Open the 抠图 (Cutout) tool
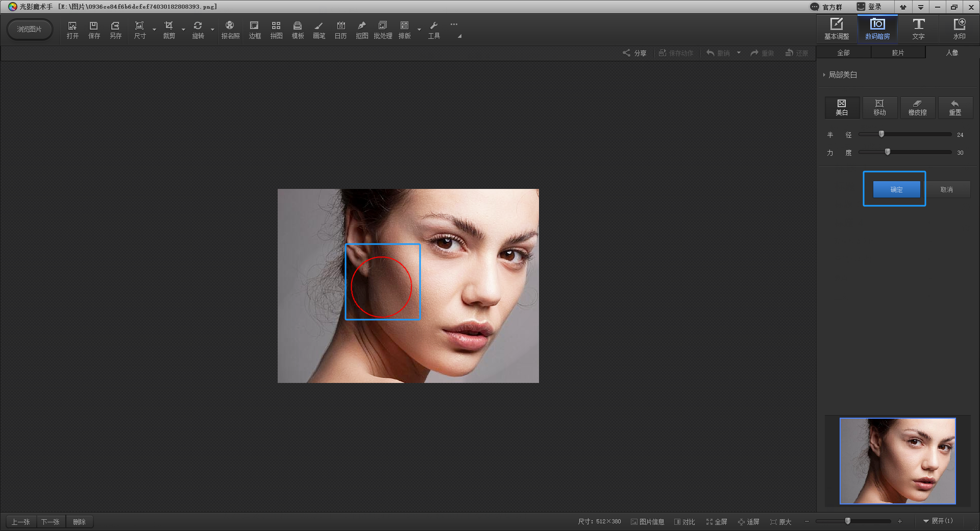980x531 pixels. tap(362, 30)
